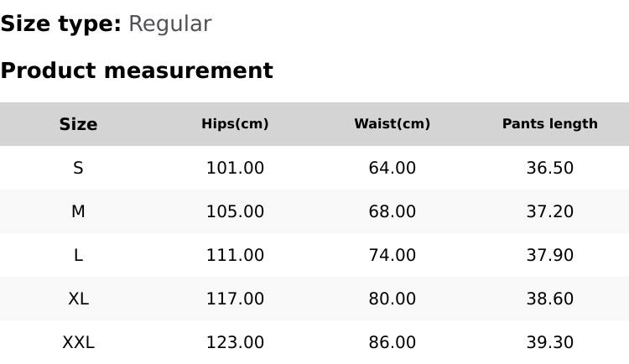Click the 37.90 pants length value

tap(549, 255)
